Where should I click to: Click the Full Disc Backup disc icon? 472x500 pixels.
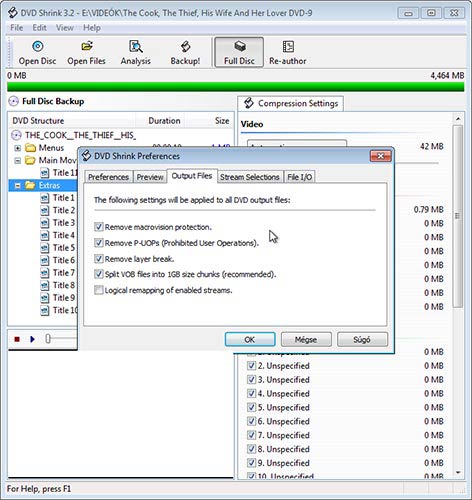tap(14, 101)
